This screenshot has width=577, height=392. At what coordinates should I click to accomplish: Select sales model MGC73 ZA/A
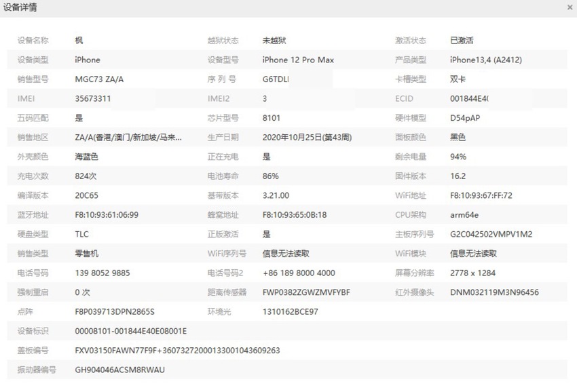coord(99,79)
